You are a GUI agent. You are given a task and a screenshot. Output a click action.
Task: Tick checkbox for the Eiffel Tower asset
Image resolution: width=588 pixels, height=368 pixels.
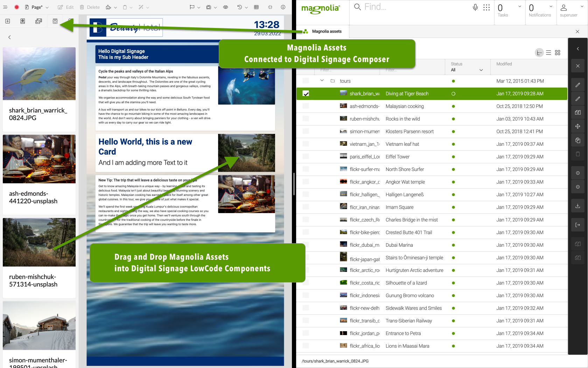[x=306, y=157]
